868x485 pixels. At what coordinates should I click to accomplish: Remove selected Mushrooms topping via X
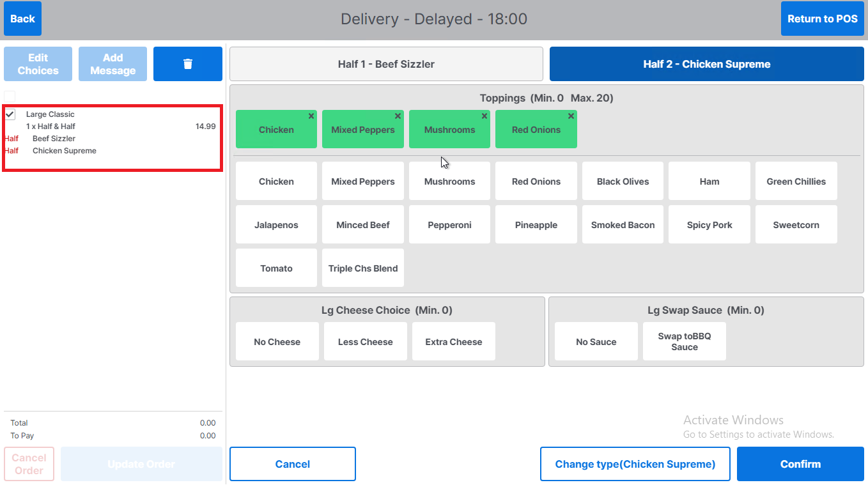[484, 116]
